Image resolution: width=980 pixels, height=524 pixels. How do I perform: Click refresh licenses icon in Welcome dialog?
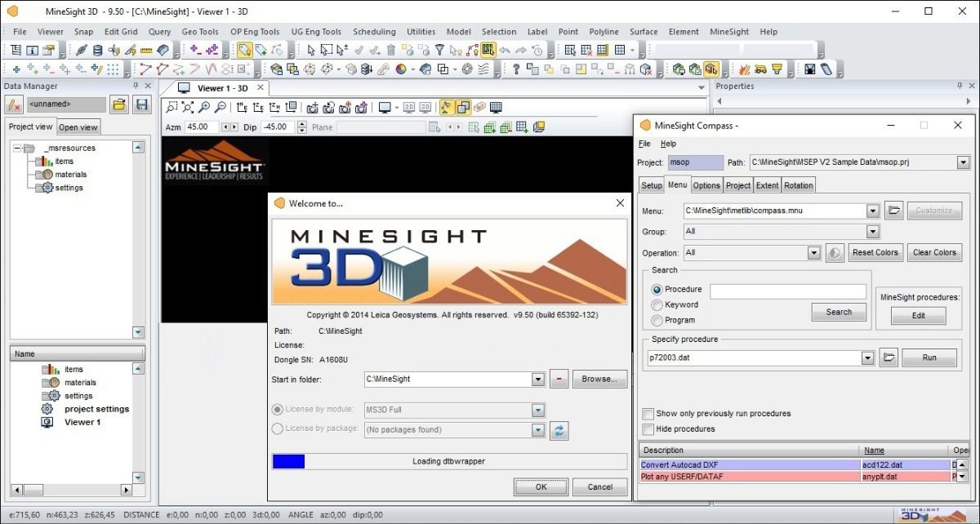coord(559,431)
